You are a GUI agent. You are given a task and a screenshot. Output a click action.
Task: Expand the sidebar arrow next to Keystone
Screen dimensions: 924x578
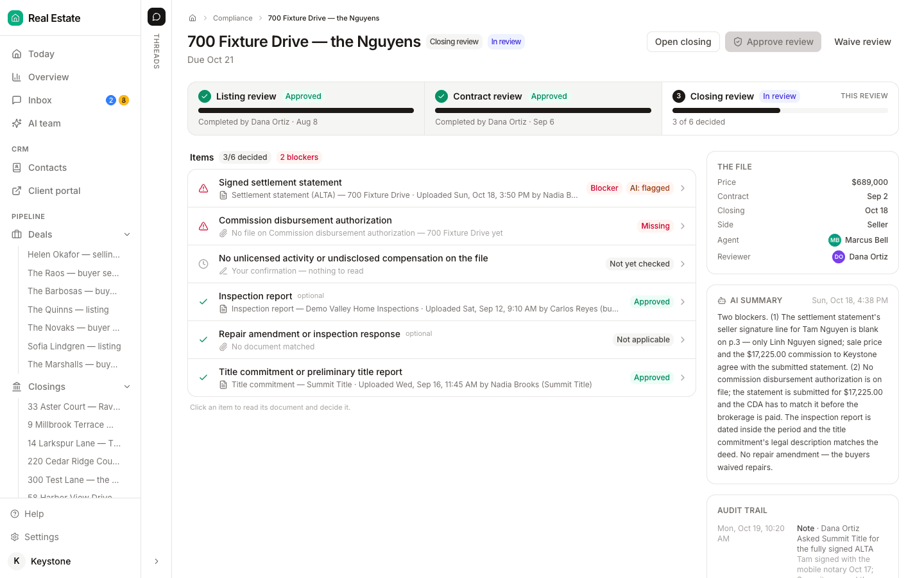pos(157,561)
